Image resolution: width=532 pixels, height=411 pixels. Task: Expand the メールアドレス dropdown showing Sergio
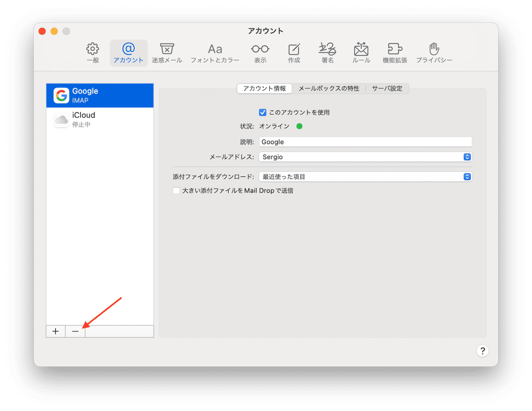pyautogui.click(x=365, y=157)
